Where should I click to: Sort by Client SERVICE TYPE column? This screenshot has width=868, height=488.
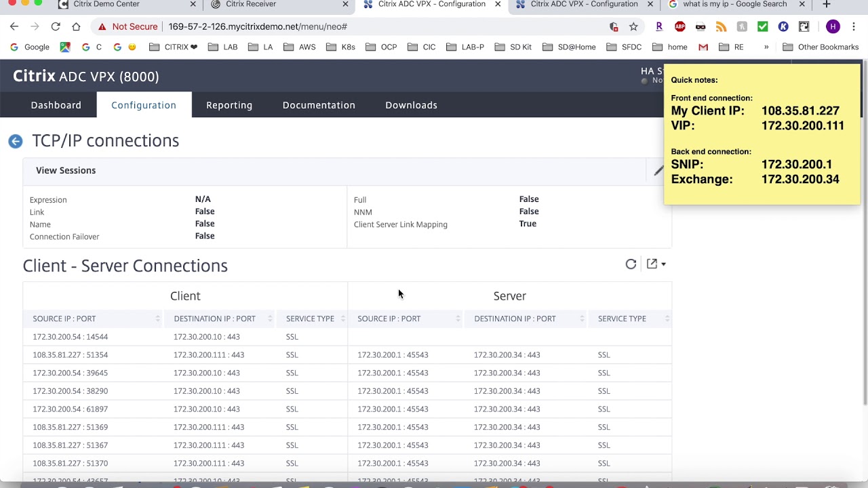point(311,319)
